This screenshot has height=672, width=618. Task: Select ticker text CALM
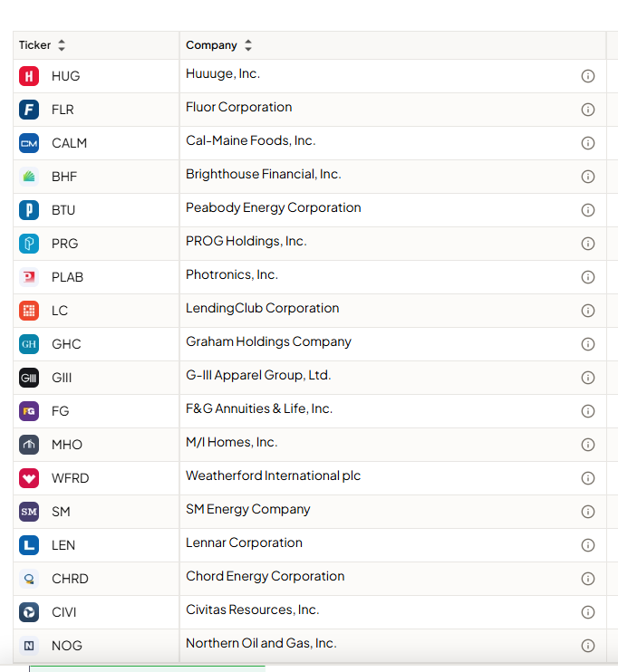pos(69,143)
